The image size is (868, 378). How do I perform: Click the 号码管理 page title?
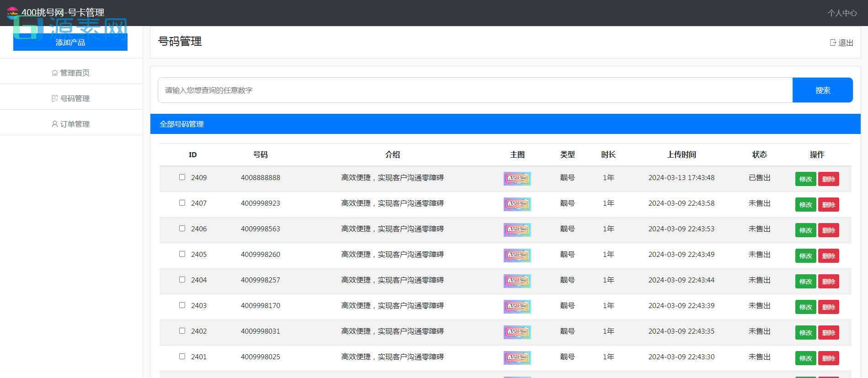(x=180, y=41)
